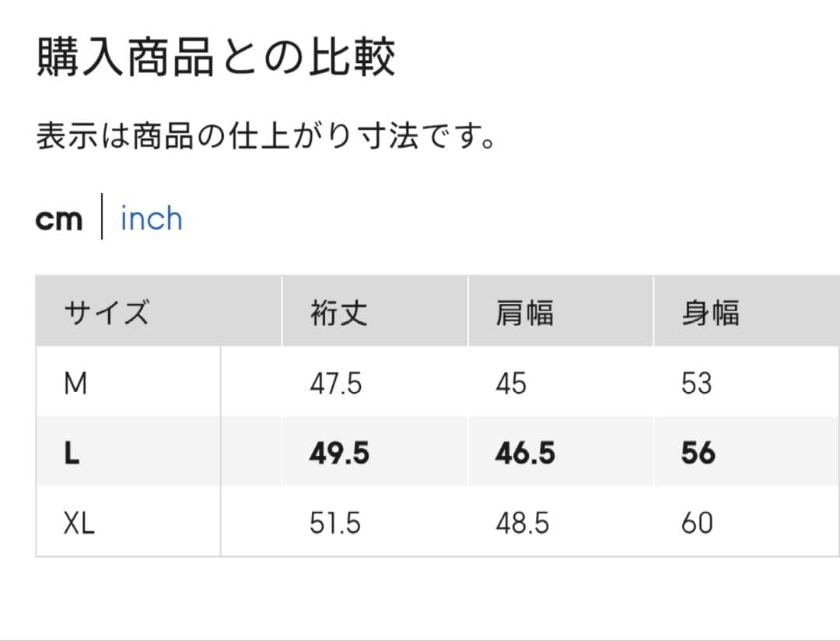Click the 肩幅 column header
840x641 pixels.
[524, 313]
